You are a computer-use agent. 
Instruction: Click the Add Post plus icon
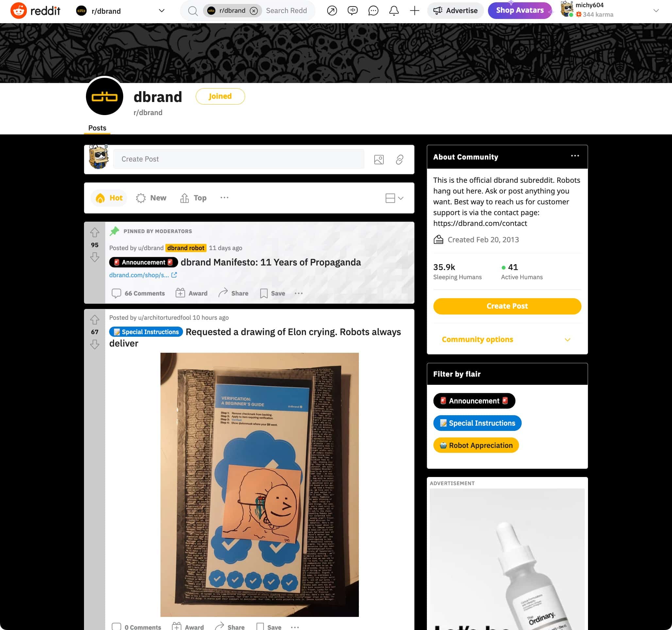pos(415,11)
